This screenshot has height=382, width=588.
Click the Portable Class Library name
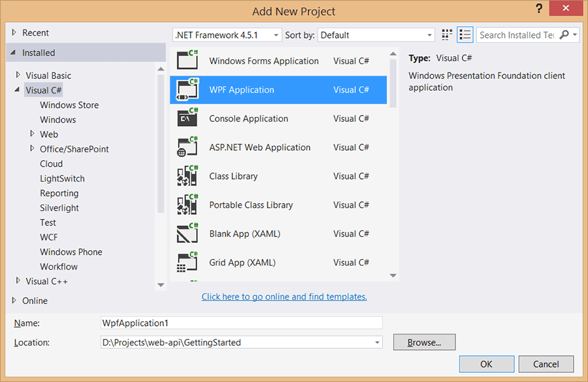pos(251,205)
